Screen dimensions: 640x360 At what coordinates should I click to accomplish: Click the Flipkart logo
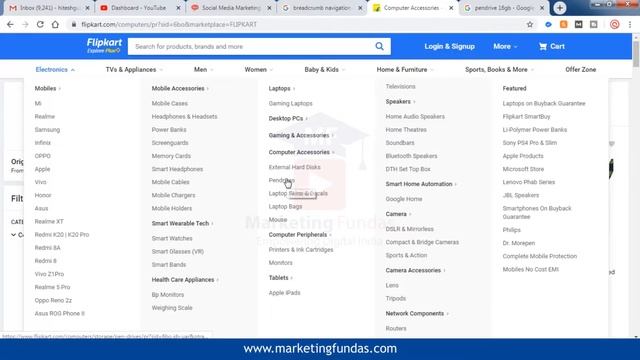pyautogui.click(x=104, y=45)
